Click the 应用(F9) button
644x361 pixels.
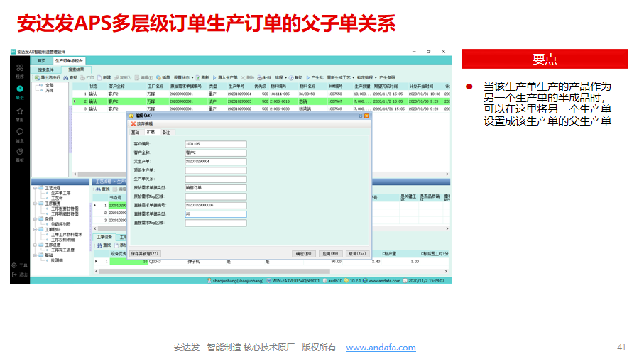pos(330,254)
